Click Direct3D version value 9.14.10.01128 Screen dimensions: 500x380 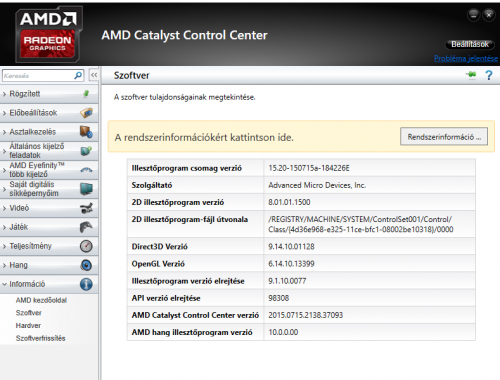click(291, 246)
